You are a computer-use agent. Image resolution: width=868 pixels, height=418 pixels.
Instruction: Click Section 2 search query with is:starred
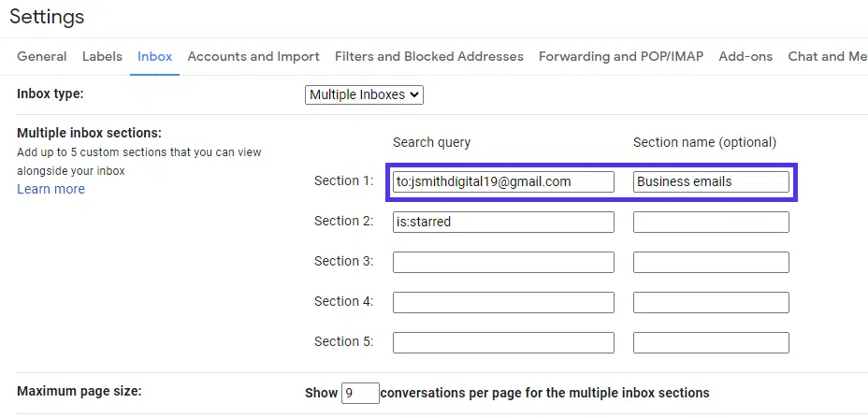click(503, 222)
